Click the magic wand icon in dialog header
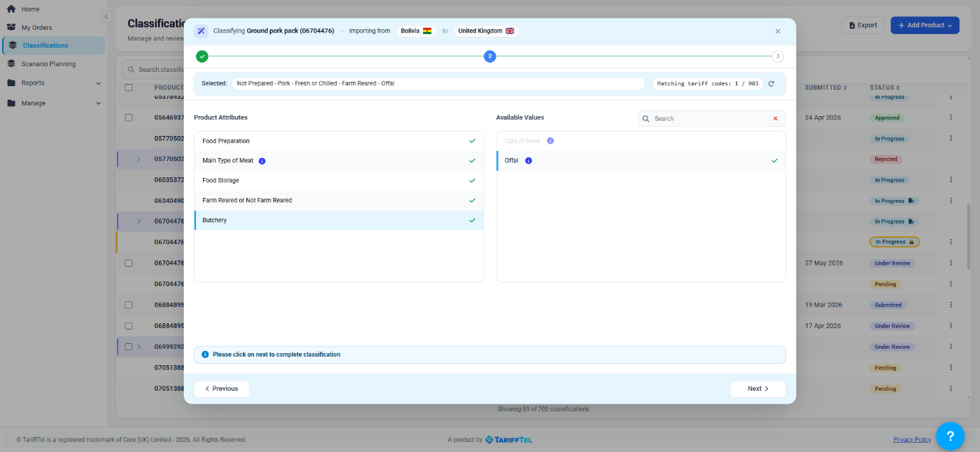Image resolution: width=980 pixels, height=452 pixels. pyautogui.click(x=201, y=31)
